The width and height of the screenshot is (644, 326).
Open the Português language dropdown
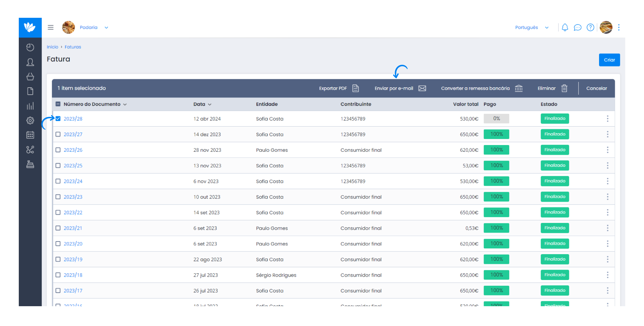click(532, 28)
